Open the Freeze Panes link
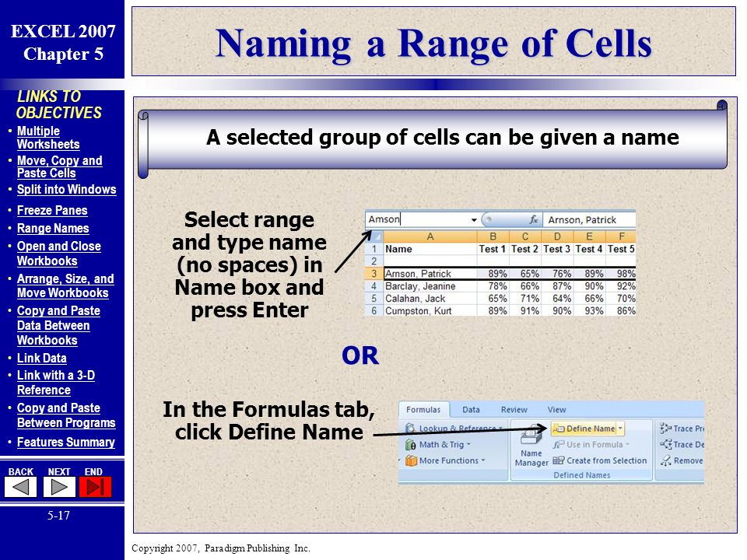The image size is (747, 560). coord(52,211)
